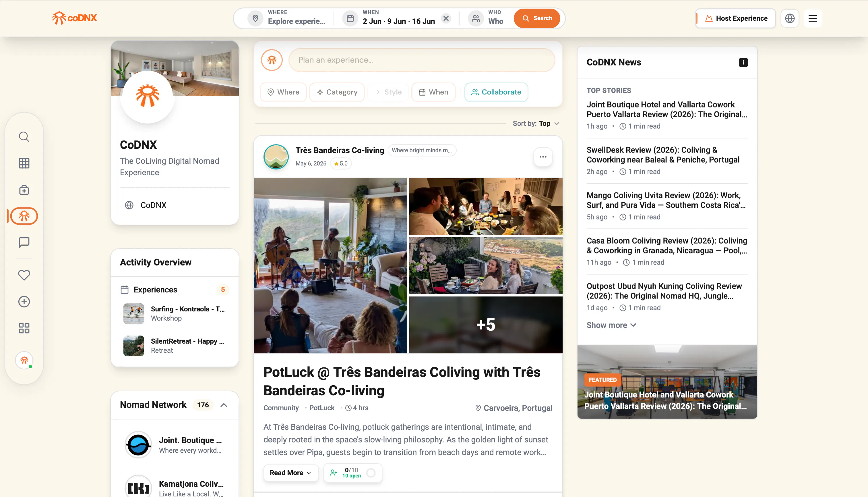The image size is (868, 497).
Task: Open the Category filter in composer
Action: pyautogui.click(x=337, y=92)
